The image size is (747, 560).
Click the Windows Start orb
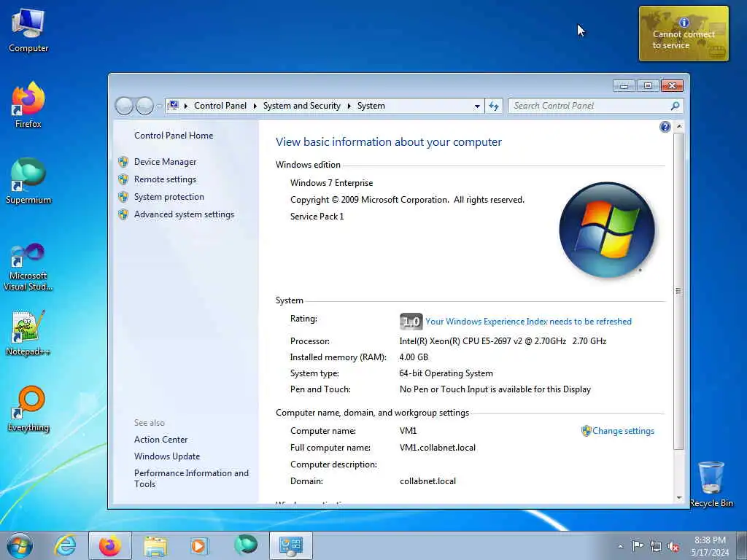[20, 545]
